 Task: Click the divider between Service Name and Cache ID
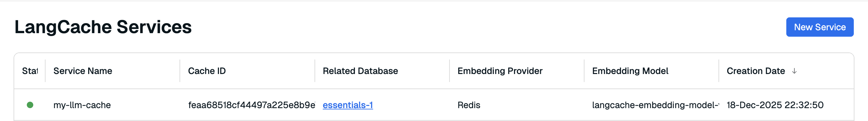(x=180, y=71)
